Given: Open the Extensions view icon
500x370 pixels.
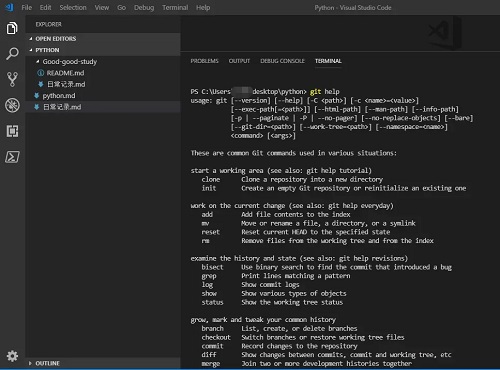Looking at the screenshot, I should coord(12,131).
